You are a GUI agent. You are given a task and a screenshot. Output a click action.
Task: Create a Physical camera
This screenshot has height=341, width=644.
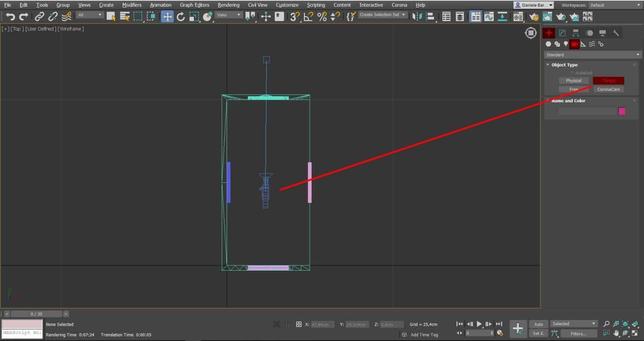click(574, 80)
